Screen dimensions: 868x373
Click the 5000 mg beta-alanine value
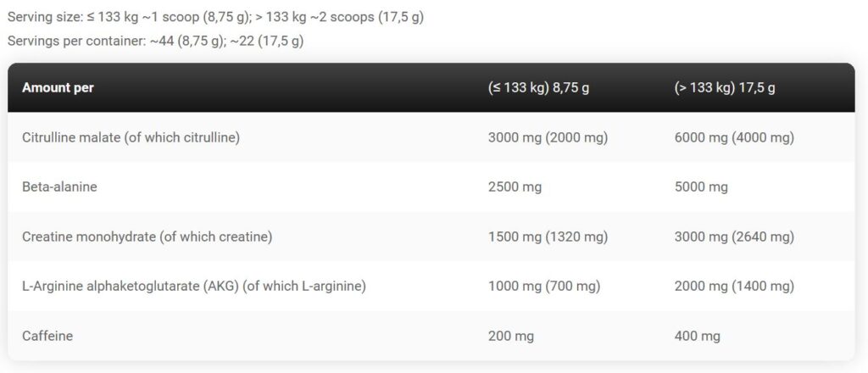pos(701,186)
